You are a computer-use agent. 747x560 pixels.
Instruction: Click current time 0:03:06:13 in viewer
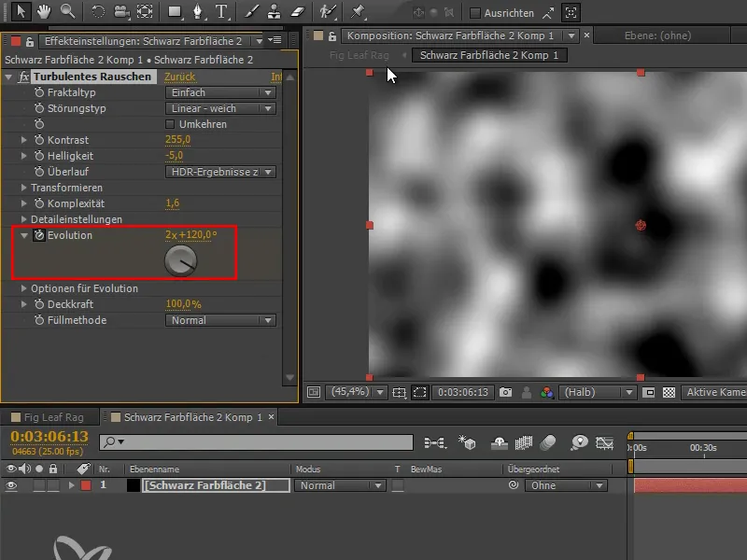point(462,392)
